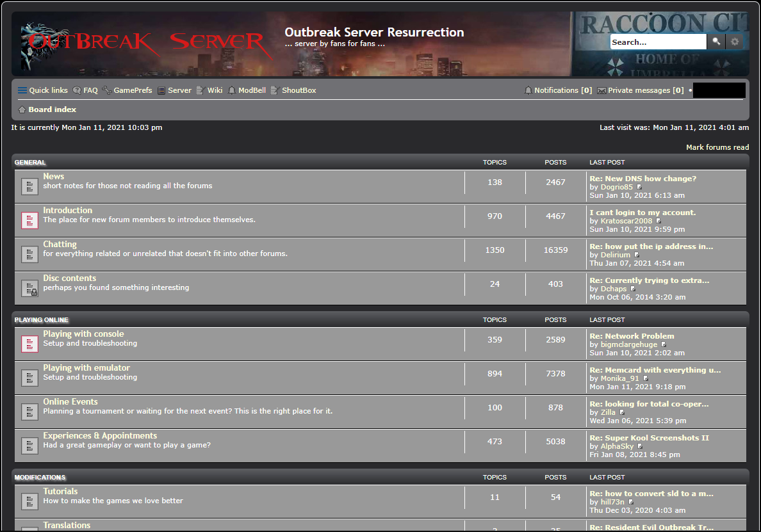Screen dimensions: 761x532
Task: Click the Experiences & Appointments forum icon
Action: click(29, 446)
